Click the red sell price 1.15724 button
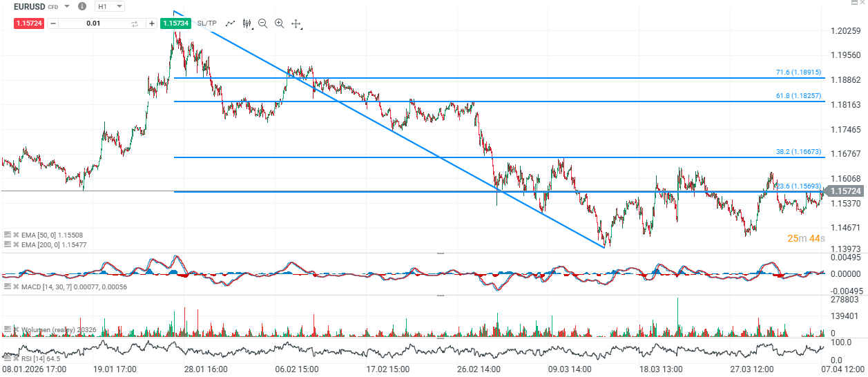 point(29,23)
